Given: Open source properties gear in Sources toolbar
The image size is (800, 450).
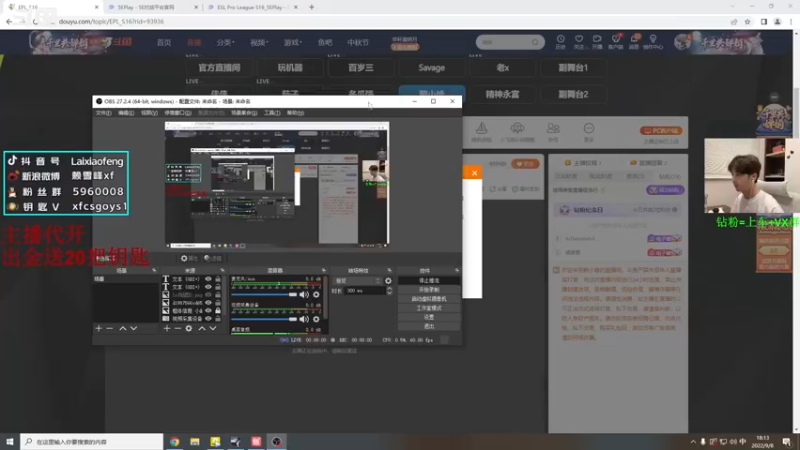Looking at the screenshot, I should tap(189, 329).
